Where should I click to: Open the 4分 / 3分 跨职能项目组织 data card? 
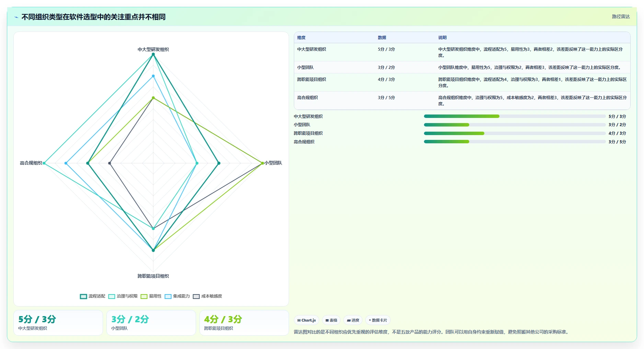coord(244,323)
